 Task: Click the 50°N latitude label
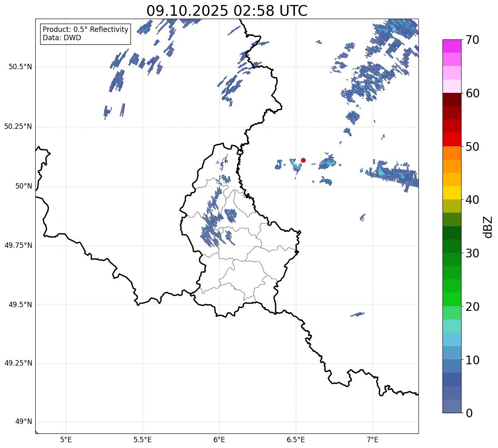24,186
